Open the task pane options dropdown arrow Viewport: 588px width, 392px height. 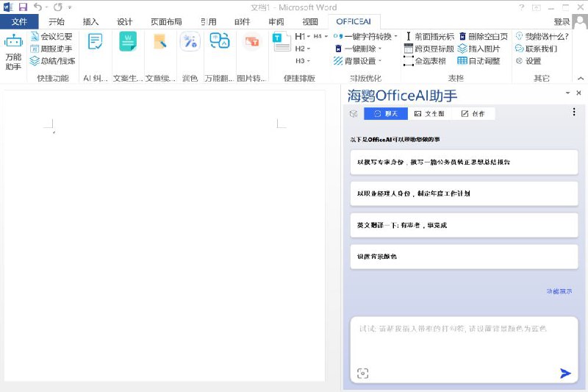point(567,93)
